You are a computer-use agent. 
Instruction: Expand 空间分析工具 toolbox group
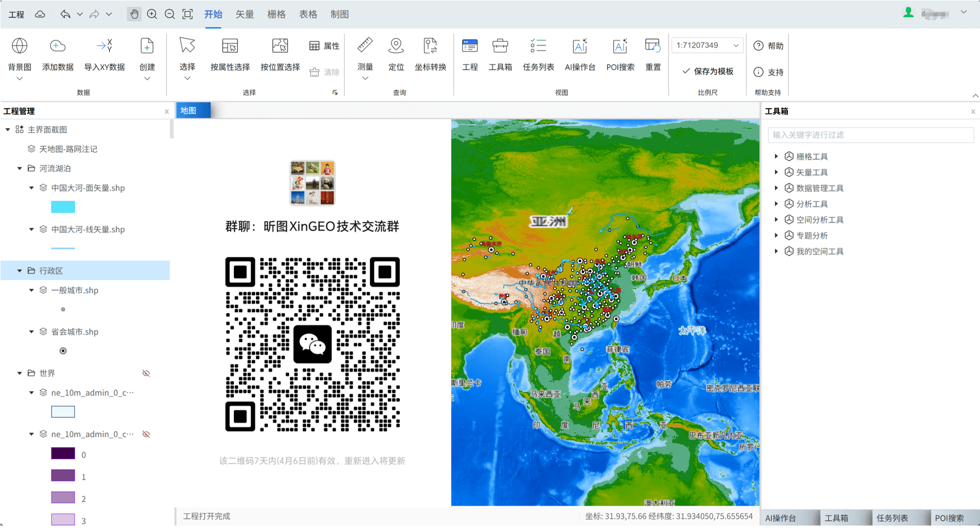pyautogui.click(x=776, y=220)
